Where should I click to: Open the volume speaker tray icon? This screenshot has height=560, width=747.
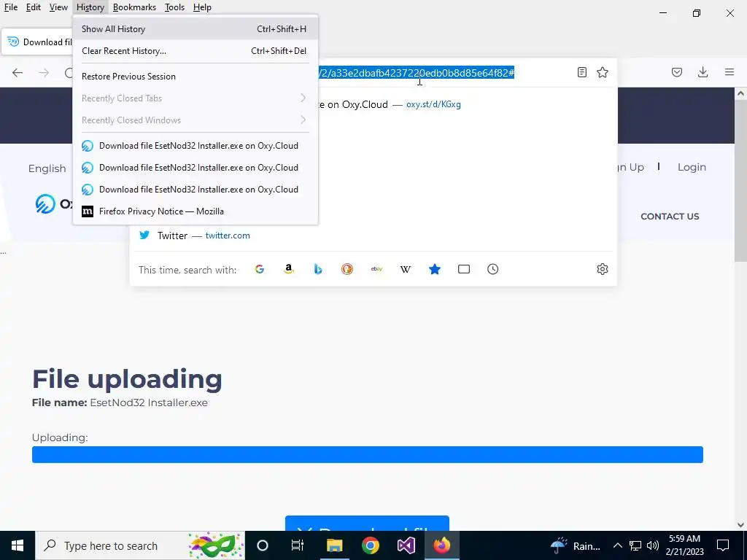(653, 545)
